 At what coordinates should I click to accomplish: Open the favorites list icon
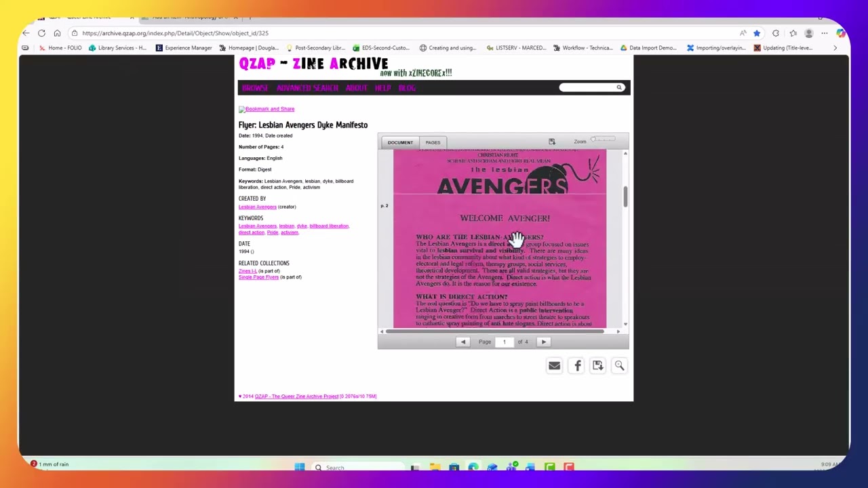[793, 33]
